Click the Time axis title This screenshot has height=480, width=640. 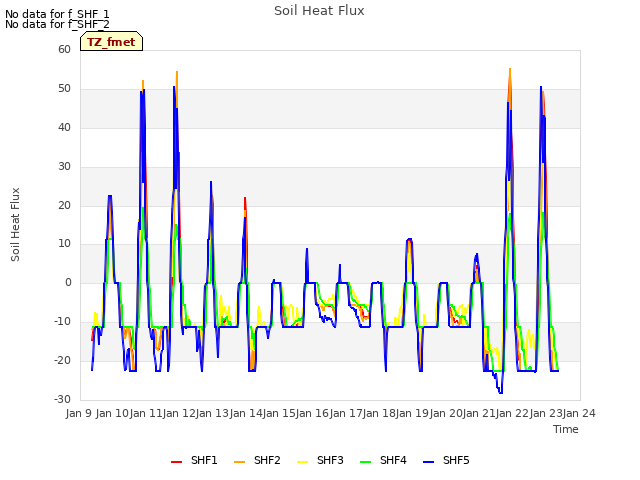pos(566,429)
